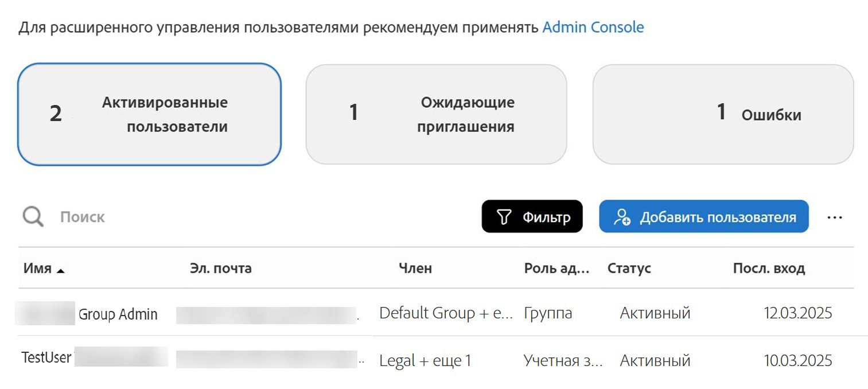This screenshot has width=868, height=389.
Task: Open the three-dot more options menu
Action: [x=835, y=217]
